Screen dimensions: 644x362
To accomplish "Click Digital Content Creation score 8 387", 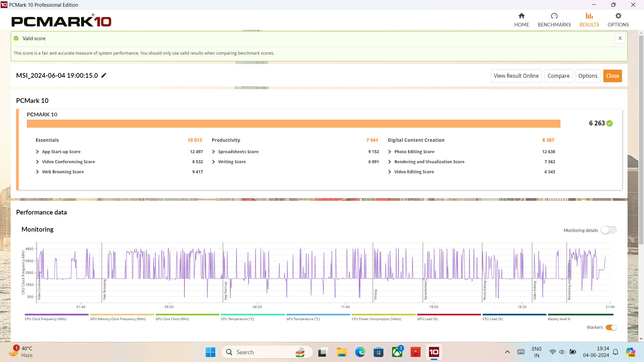I will click(x=548, y=140).
